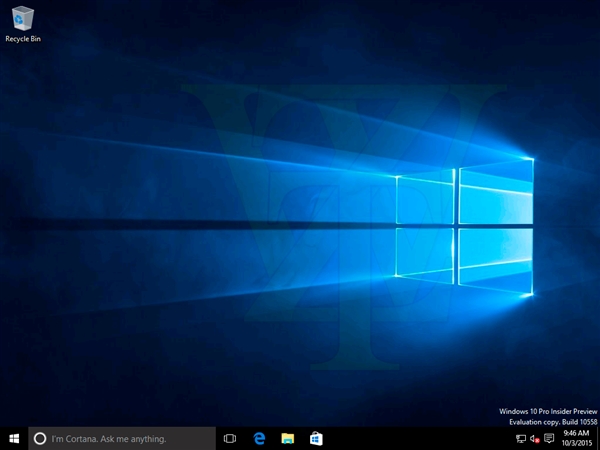Open the Windows Start menu
Image resolution: width=600 pixels, height=450 pixels.
point(14,438)
